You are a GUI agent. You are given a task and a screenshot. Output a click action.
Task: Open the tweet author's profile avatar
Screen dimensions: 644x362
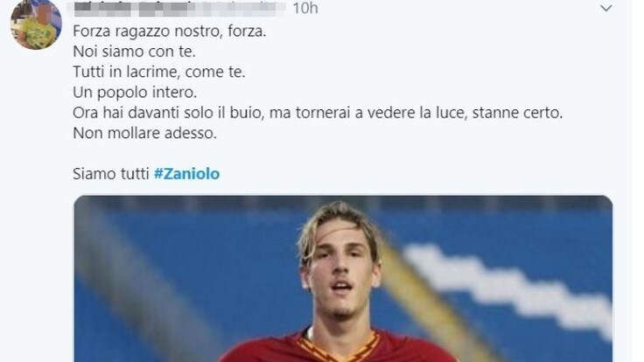click(x=36, y=24)
